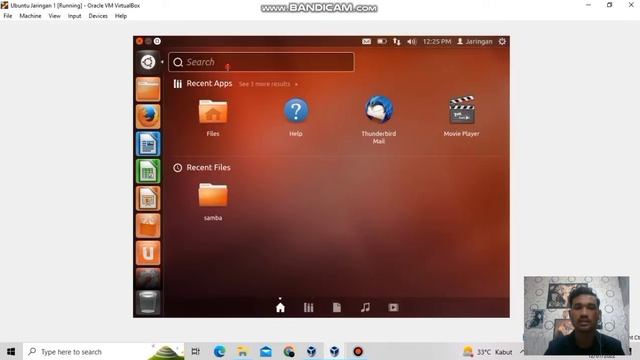Click the Dash Search field

[261, 62]
